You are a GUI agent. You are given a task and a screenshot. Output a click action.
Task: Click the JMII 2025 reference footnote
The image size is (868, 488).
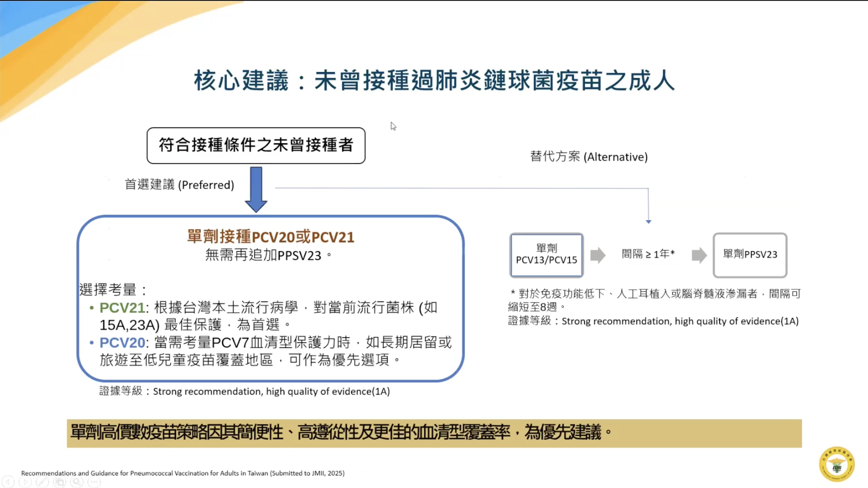pos(183,473)
